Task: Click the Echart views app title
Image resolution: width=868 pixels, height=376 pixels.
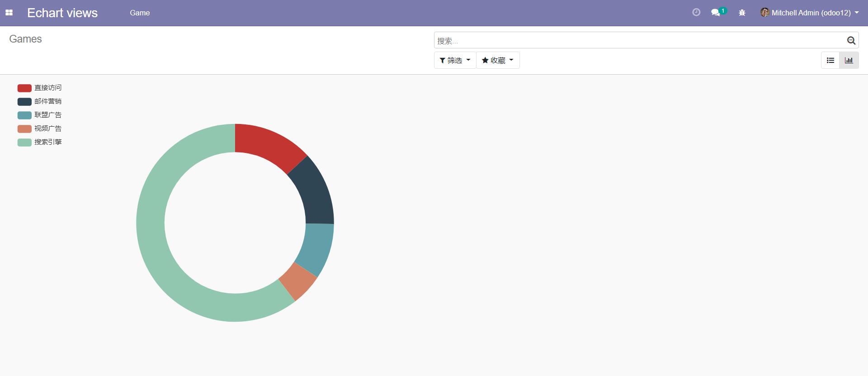Action: pyautogui.click(x=62, y=13)
